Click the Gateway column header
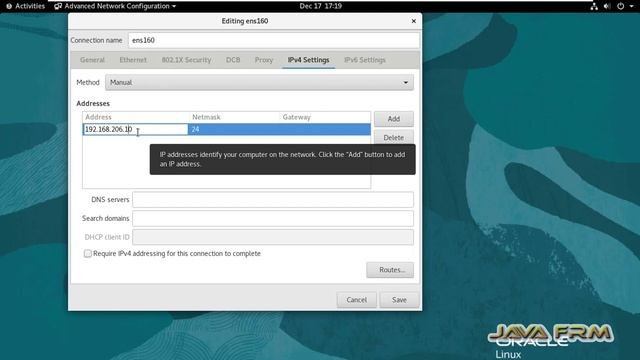Viewport: 640px width, 360px height. pyautogui.click(x=325, y=117)
